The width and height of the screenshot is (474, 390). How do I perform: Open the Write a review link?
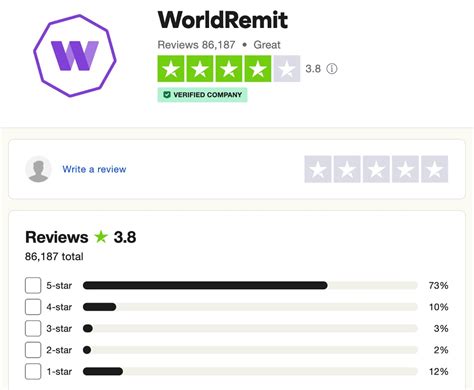point(94,169)
